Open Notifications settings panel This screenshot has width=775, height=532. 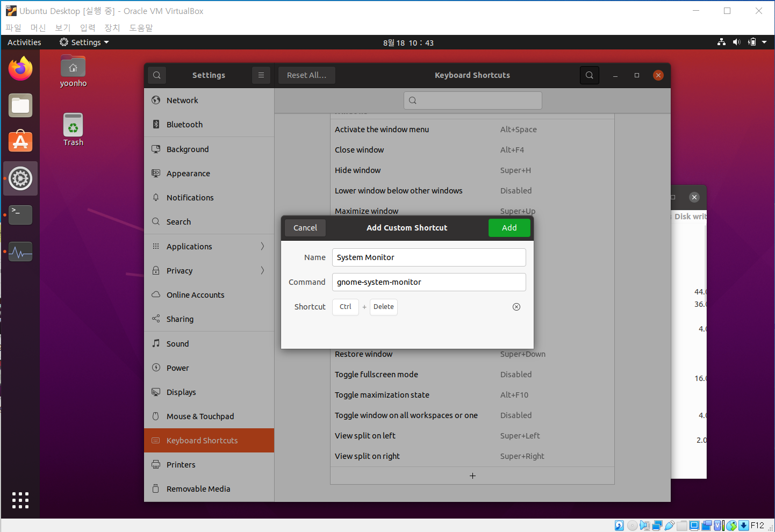[x=209, y=198]
